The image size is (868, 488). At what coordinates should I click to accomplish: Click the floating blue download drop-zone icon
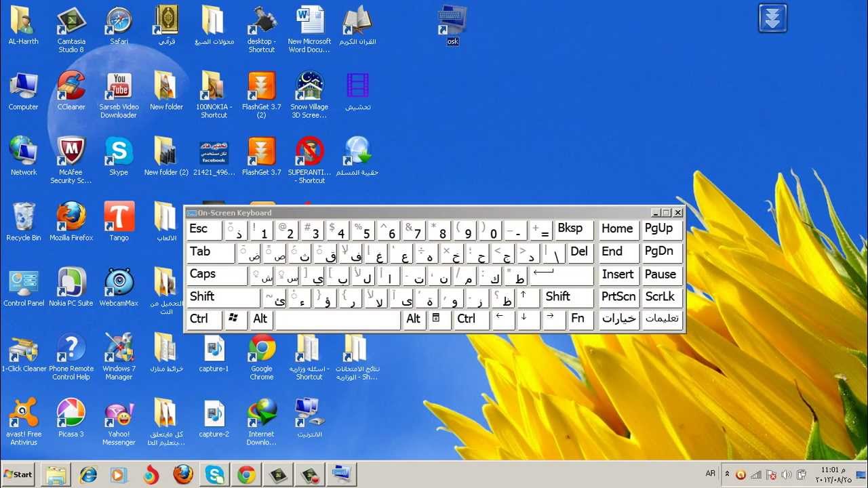click(x=772, y=18)
